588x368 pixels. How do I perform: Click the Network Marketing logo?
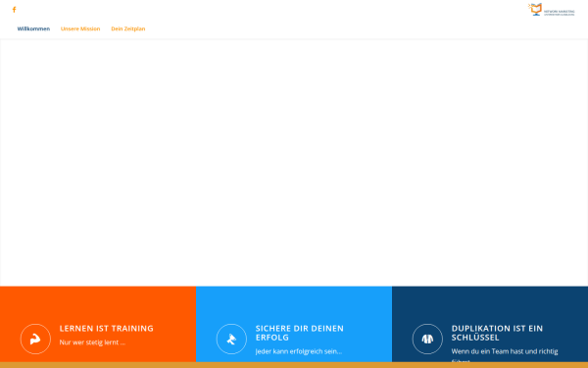coord(551,10)
